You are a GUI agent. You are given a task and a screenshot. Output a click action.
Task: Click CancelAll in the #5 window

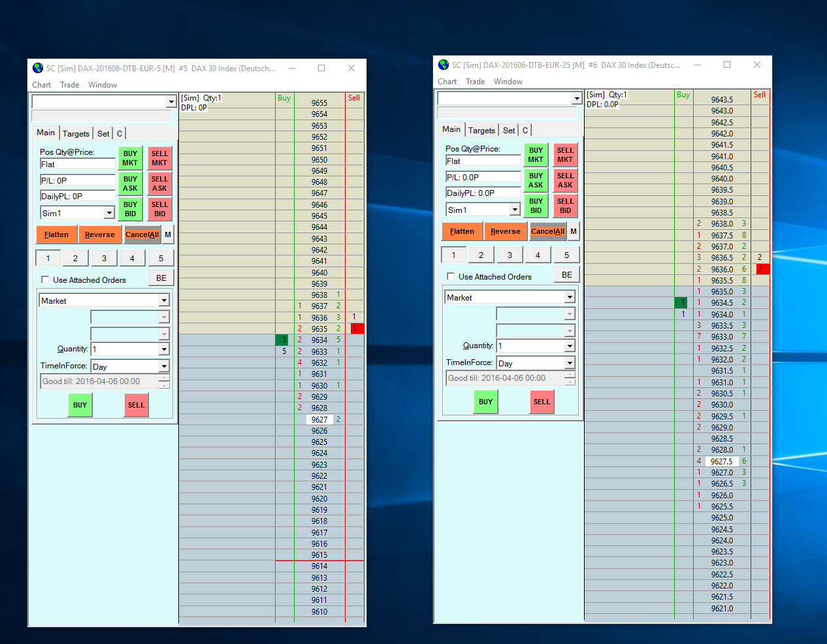[x=142, y=234]
